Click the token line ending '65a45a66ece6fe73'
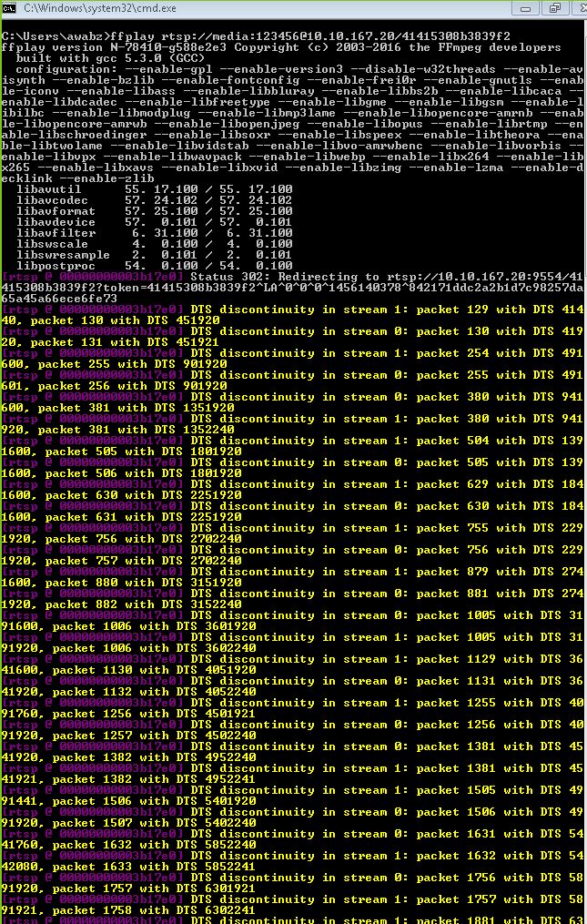587x924 pixels. 59,299
